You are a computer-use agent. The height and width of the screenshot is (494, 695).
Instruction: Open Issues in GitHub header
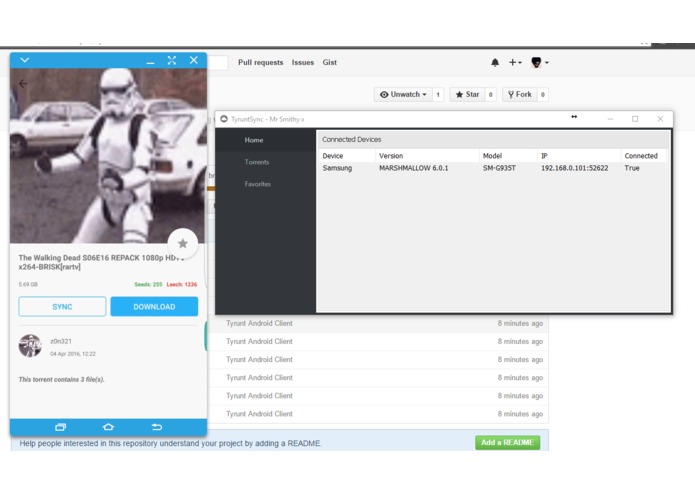coord(303,62)
